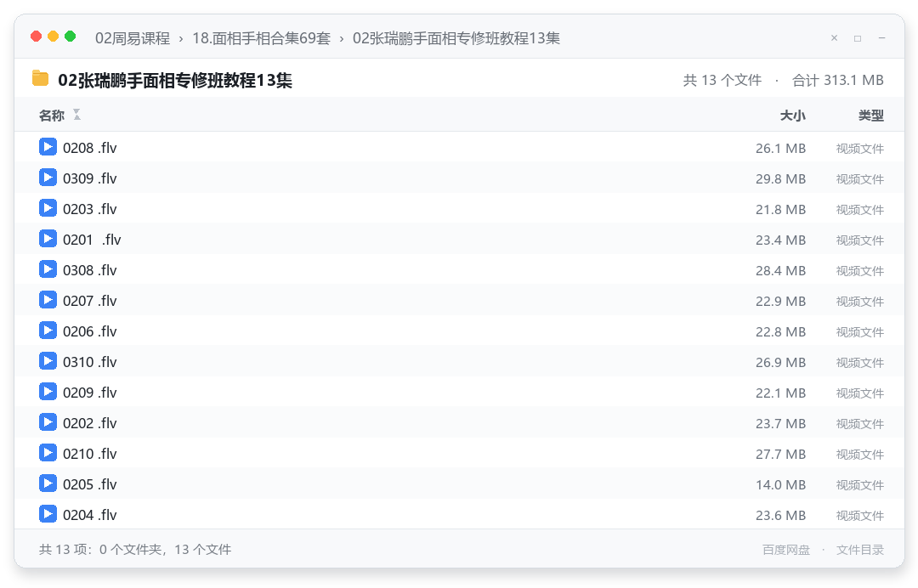The height and width of the screenshot is (588, 918).
Task: Select file name 0310 .flv
Action: (89, 362)
